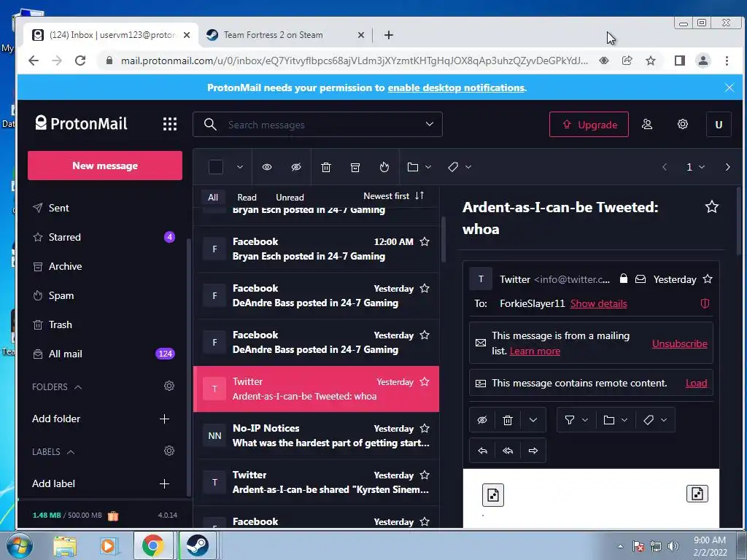Mark selected messages as unread in list toolbar
Screen dimensions: 747x560
click(296, 167)
